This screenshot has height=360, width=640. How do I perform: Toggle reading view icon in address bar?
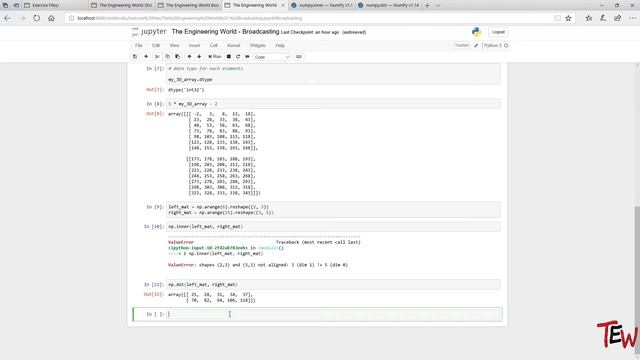[x=557, y=18]
